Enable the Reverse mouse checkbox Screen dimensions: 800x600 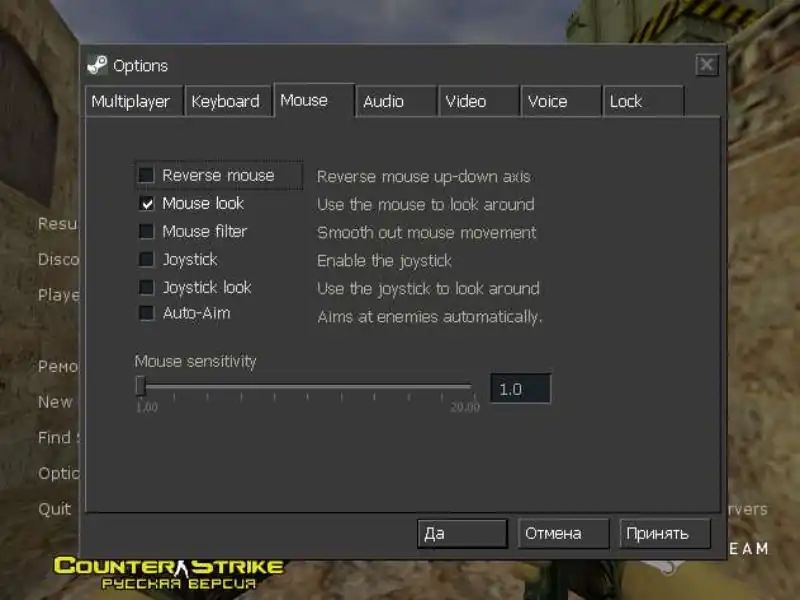(146, 175)
